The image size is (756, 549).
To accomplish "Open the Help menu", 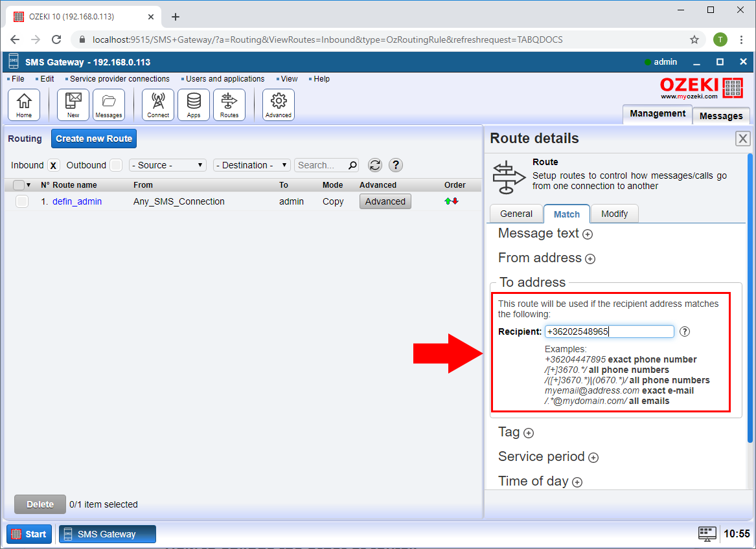I will click(321, 79).
